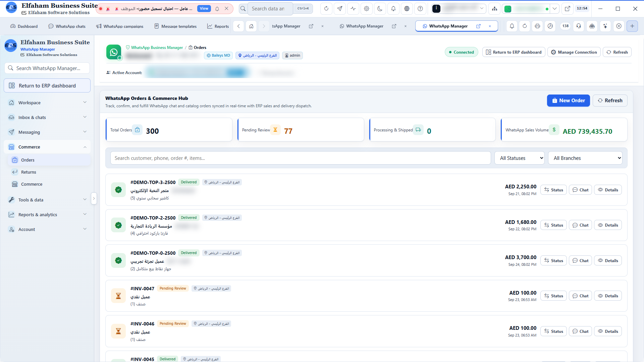Screen dimensions: 644x362
Task: Click the pie chart icon in tab bar
Action: [x=550, y=26]
